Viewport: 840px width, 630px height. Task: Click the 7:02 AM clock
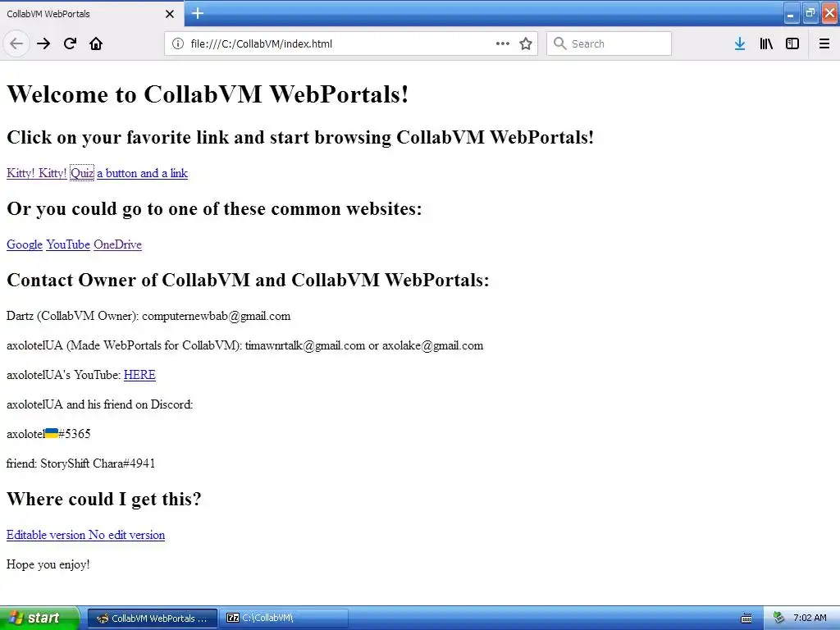810,619
